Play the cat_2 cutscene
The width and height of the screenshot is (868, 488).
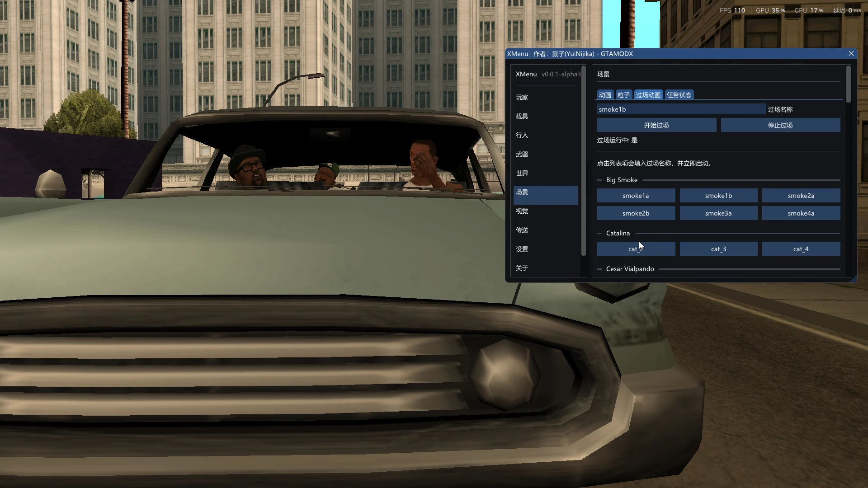pyautogui.click(x=636, y=249)
